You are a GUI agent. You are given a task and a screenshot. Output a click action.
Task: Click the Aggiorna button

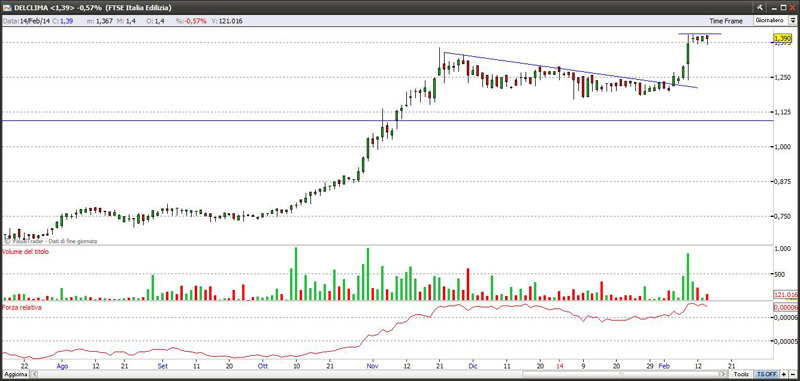[x=15, y=374]
